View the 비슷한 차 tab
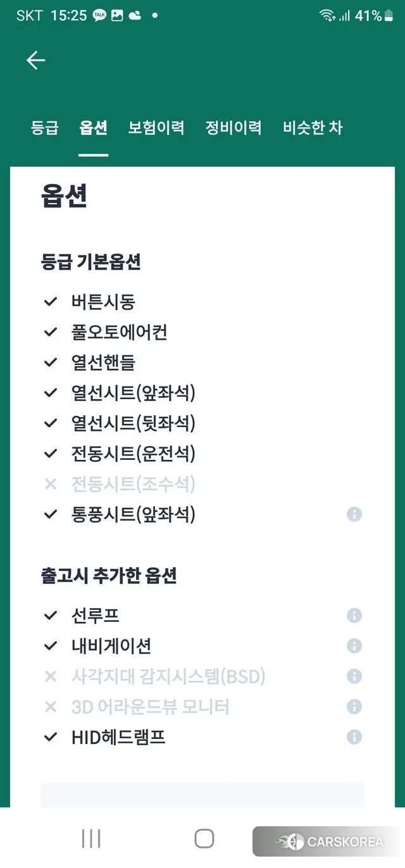 (313, 128)
